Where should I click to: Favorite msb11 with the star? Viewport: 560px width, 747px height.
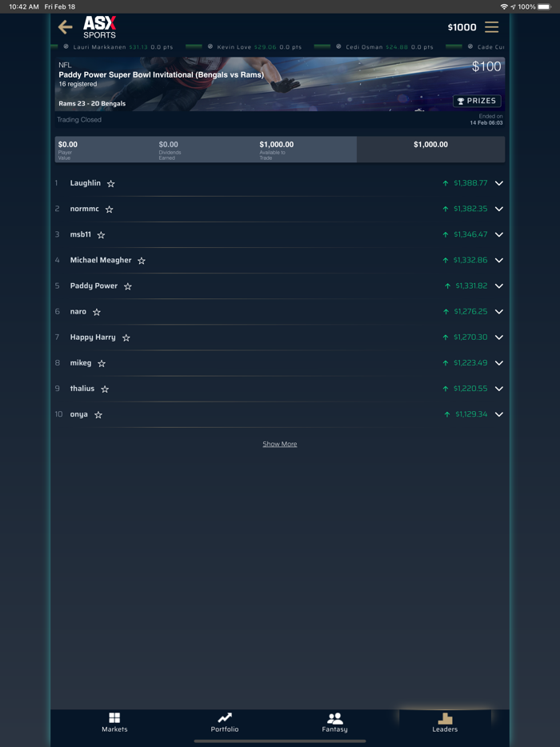pyautogui.click(x=101, y=235)
